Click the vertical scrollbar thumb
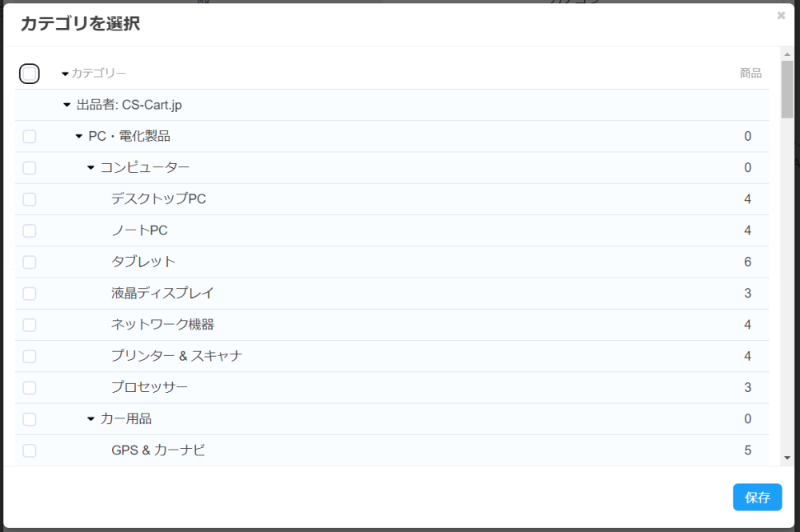 [x=787, y=90]
